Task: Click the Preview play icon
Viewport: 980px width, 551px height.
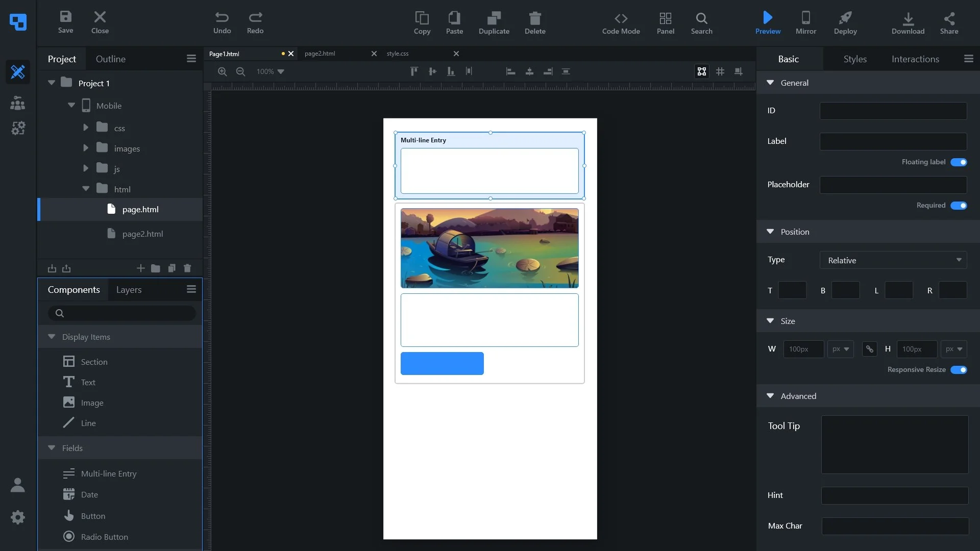Action: [767, 18]
